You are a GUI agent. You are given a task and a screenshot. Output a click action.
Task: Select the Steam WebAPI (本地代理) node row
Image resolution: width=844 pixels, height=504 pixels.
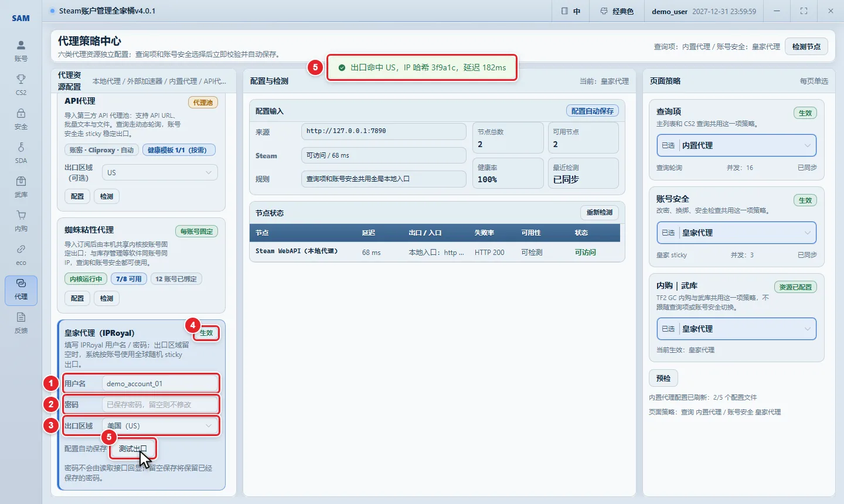click(435, 252)
